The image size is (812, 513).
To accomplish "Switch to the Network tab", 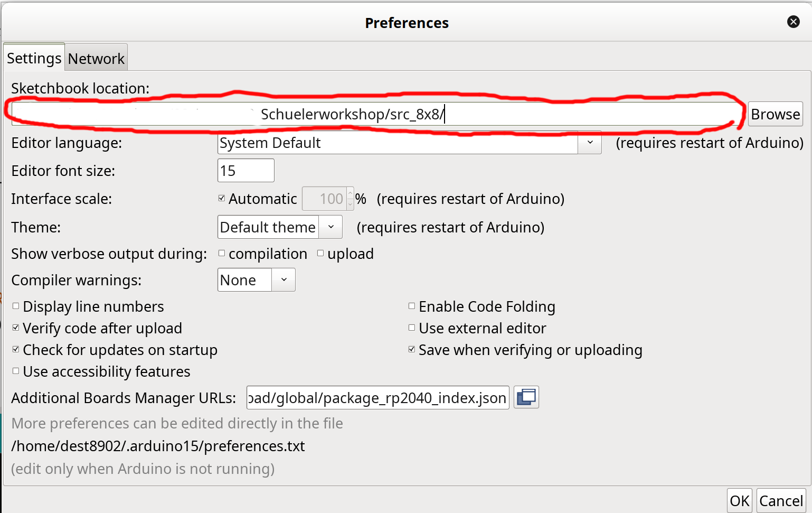I will pyautogui.click(x=96, y=58).
